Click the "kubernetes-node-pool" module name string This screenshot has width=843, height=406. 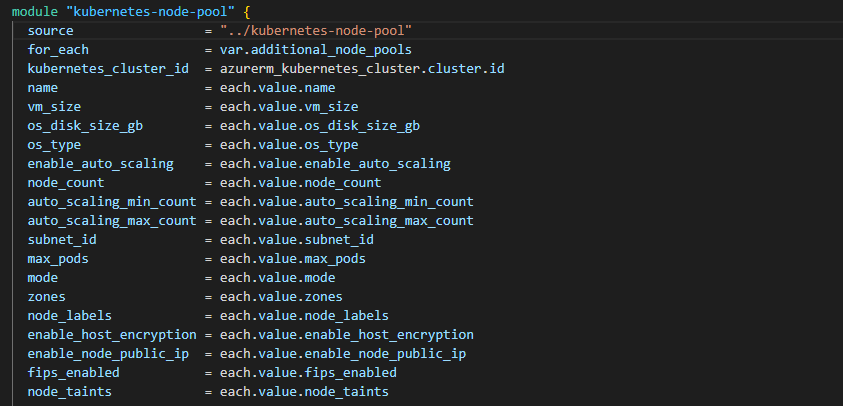150,12
